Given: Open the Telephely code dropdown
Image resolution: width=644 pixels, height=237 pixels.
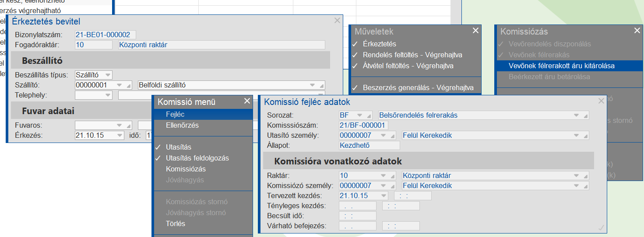Looking at the screenshot, I should (x=108, y=95).
